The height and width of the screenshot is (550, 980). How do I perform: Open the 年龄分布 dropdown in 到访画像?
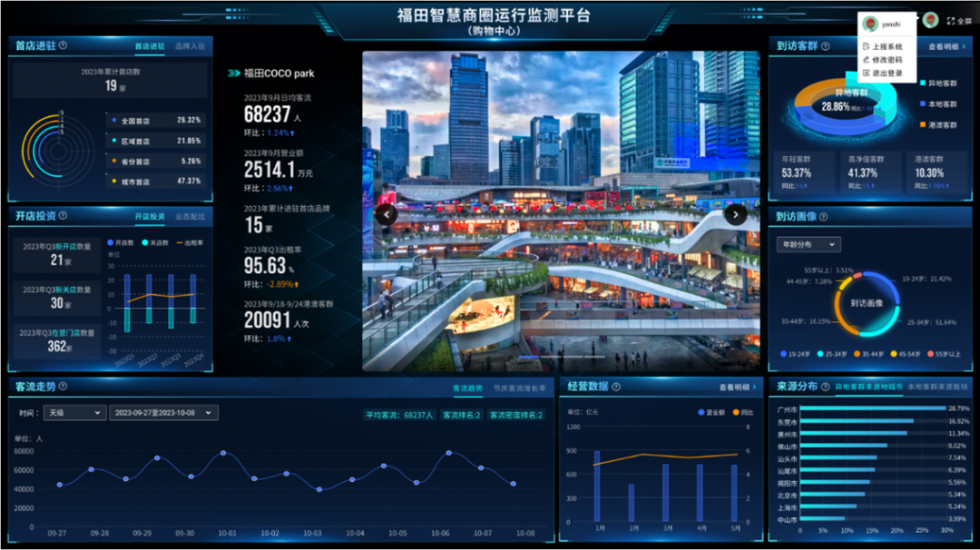(808, 243)
